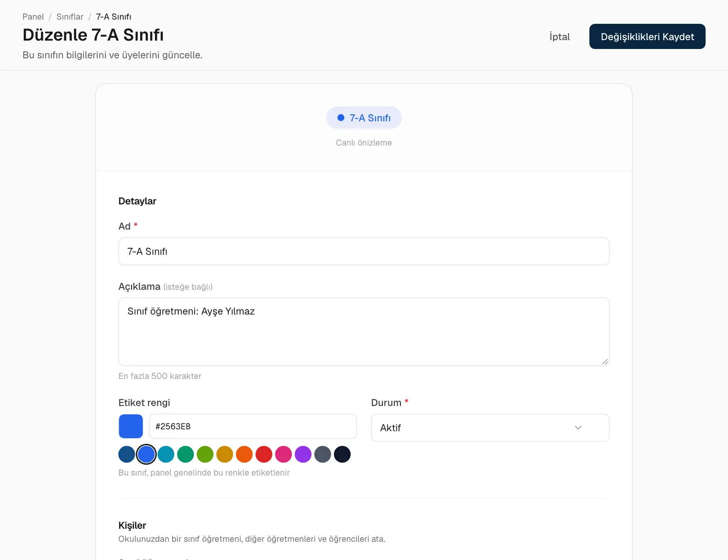Open the Panel breadcrumb link
The height and width of the screenshot is (560, 728).
coord(33,17)
